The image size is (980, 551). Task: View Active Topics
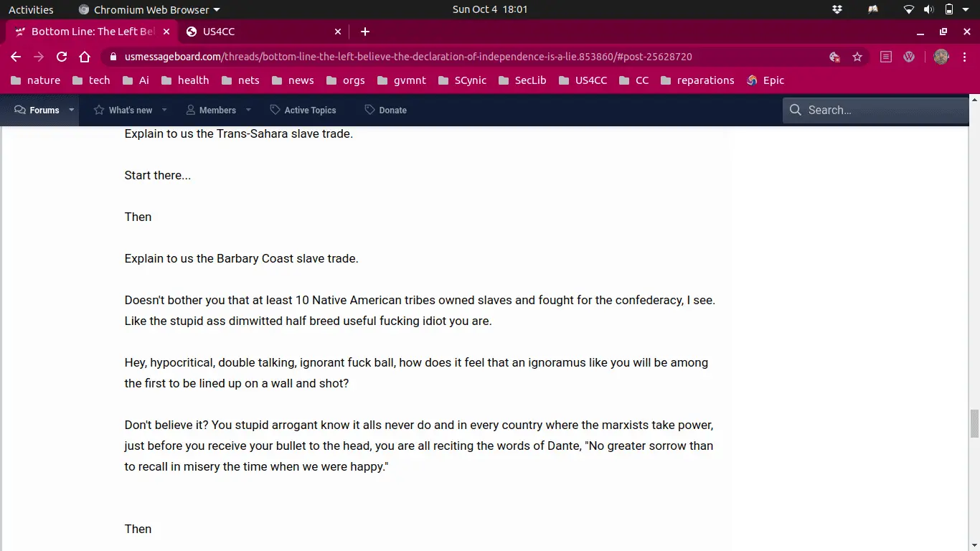click(303, 110)
